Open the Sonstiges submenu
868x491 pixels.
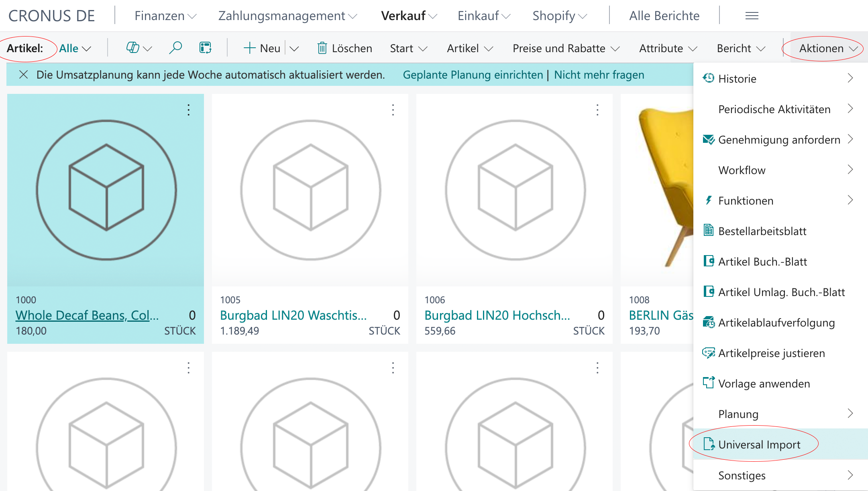[x=780, y=475]
